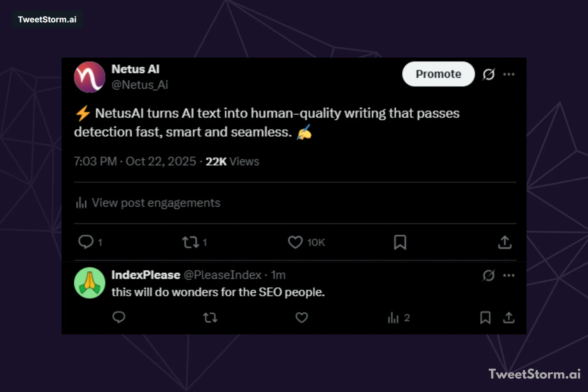
Task: Click the Promote button
Action: [x=438, y=74]
